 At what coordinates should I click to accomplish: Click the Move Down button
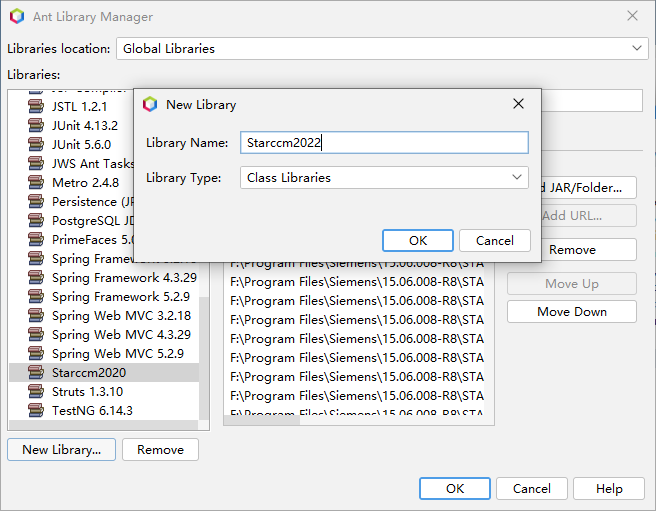[x=572, y=312]
